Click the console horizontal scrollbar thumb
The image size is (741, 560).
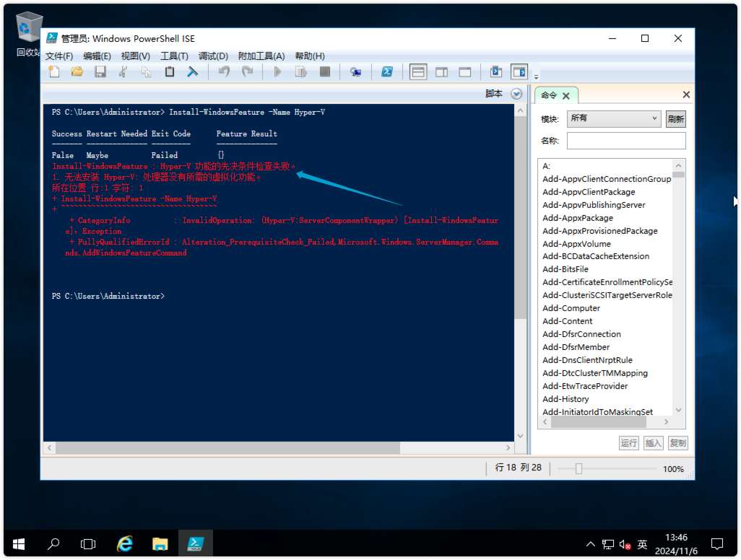pos(227,447)
